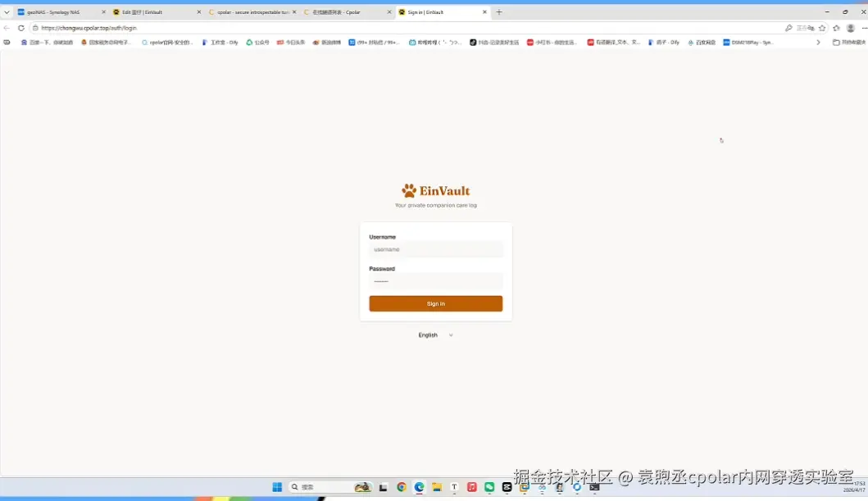868x501 pixels.
Task: Open the 小红书 bookmark
Action: [552, 42]
